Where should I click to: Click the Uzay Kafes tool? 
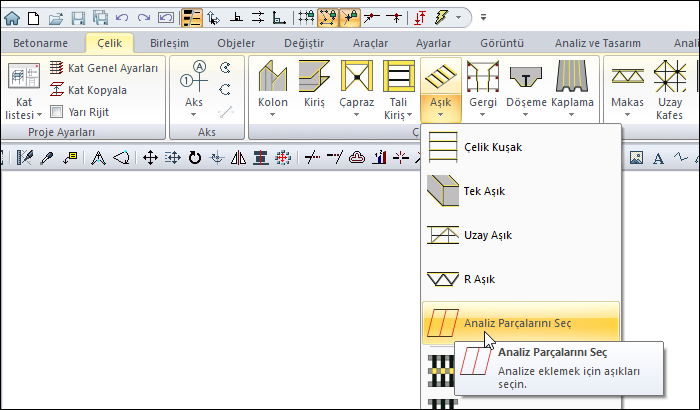pyautogui.click(x=669, y=91)
